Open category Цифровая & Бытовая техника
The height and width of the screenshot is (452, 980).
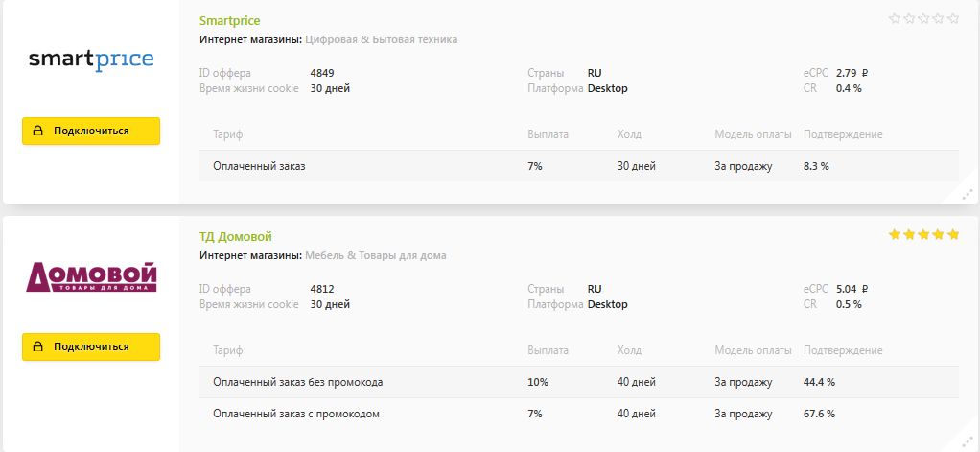tap(381, 40)
